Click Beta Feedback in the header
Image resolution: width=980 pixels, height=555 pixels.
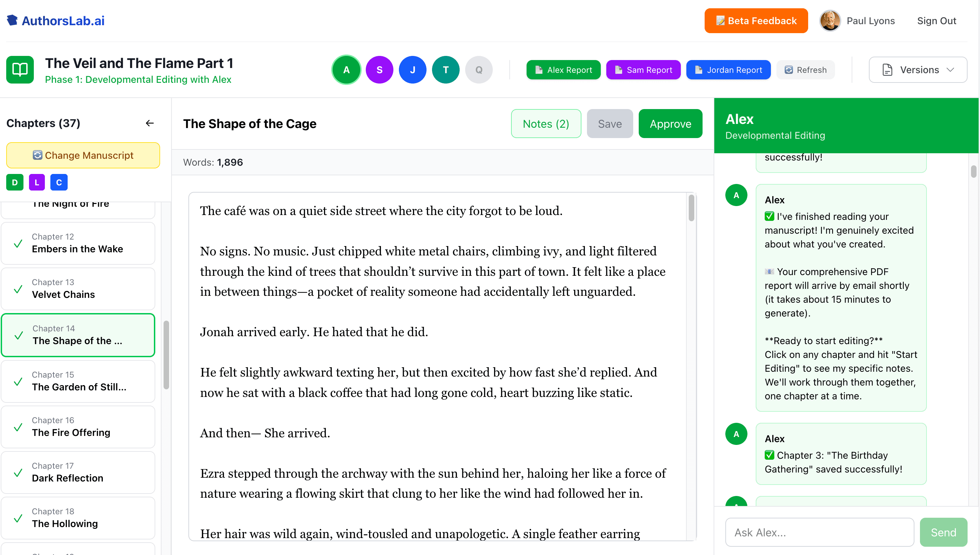point(756,21)
